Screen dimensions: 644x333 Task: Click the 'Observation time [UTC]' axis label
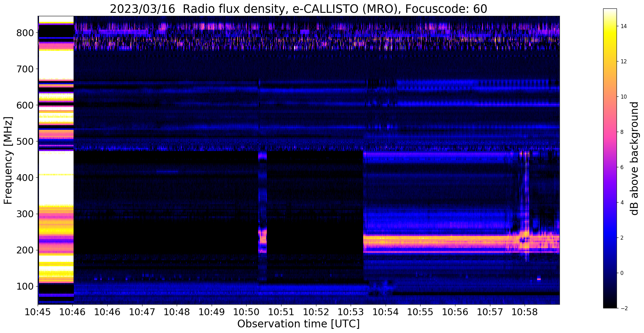coord(299,324)
